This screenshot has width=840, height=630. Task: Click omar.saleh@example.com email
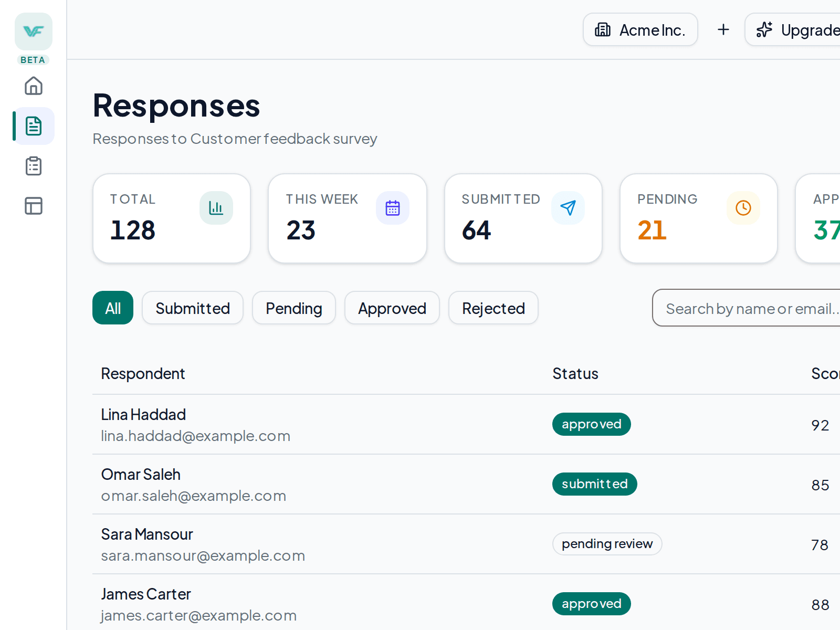point(194,496)
